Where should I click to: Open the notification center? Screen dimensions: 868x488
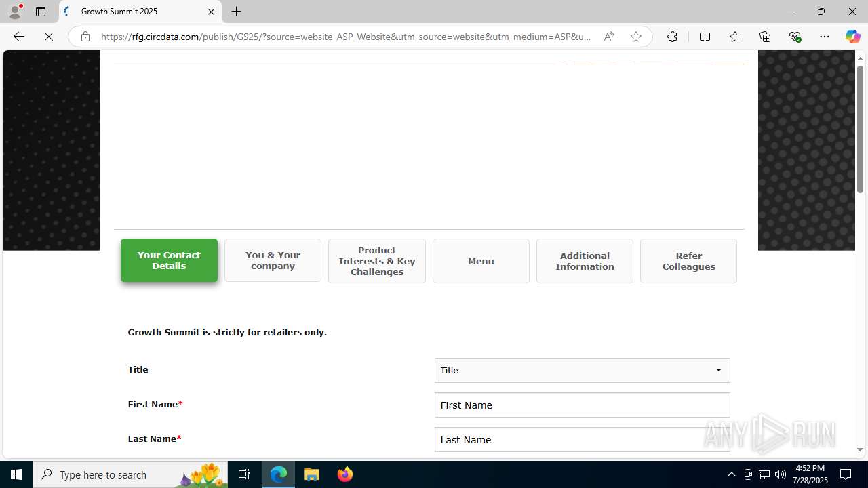[846, 474]
